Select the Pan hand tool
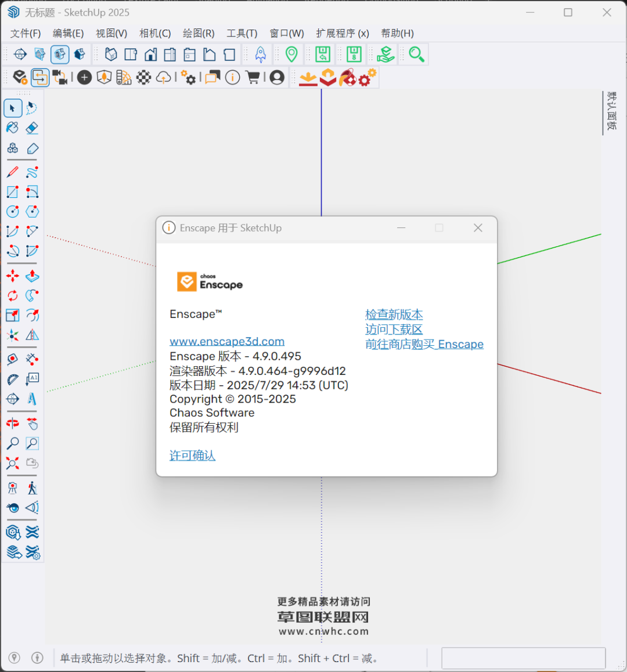This screenshot has width=627, height=672. tap(32, 424)
